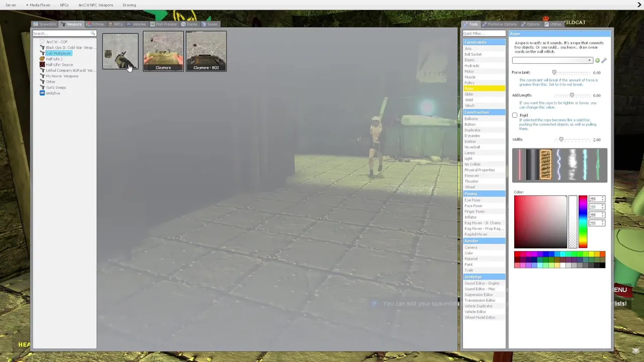
Task: Open the NPCs top menu
Action: (x=64, y=5)
